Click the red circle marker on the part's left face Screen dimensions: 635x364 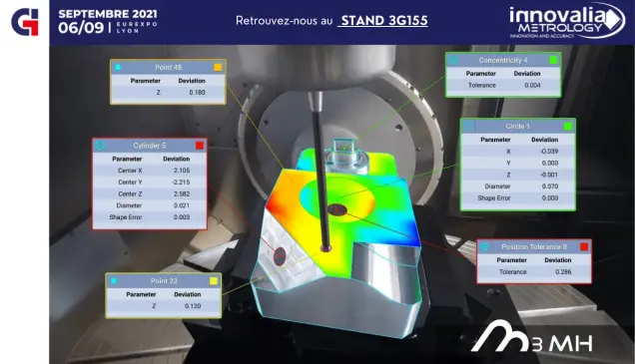pyautogui.click(x=280, y=256)
